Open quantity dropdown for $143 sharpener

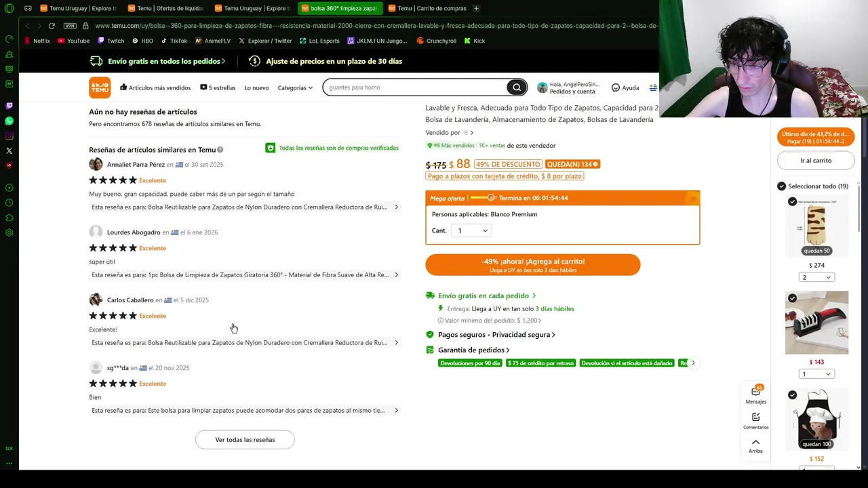(816, 374)
